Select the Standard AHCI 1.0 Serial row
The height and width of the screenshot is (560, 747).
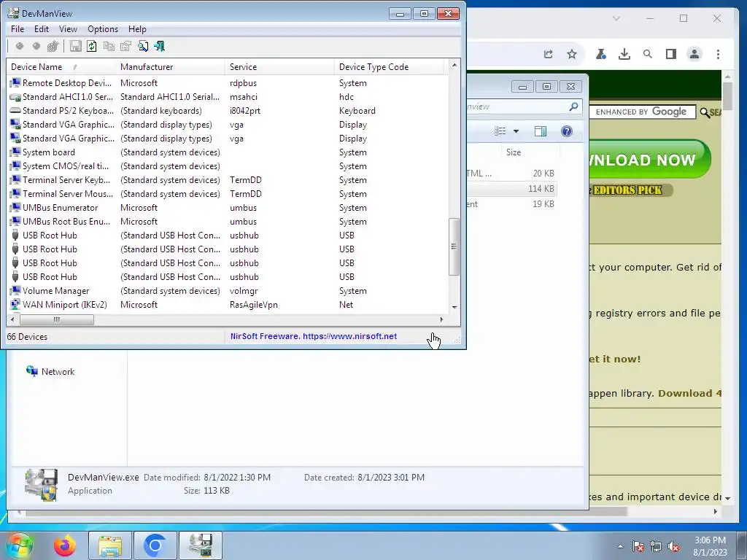coord(228,97)
